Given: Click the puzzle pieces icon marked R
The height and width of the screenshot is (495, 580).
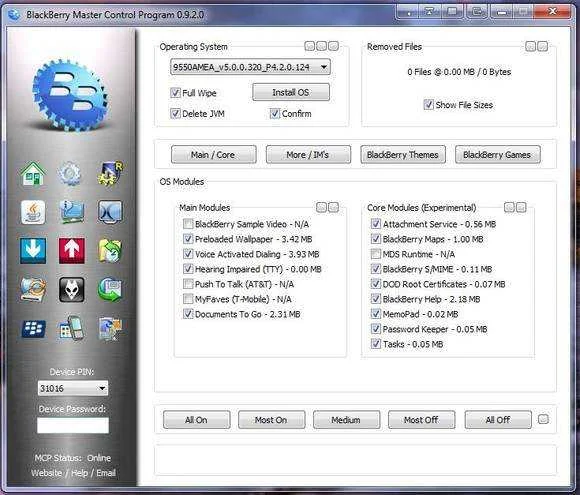Looking at the screenshot, I should 110,174.
